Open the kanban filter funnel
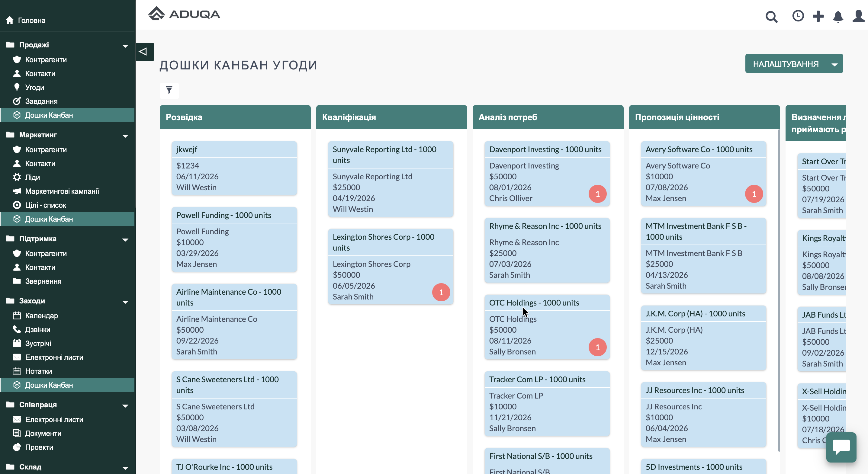868x474 pixels. 169,90
